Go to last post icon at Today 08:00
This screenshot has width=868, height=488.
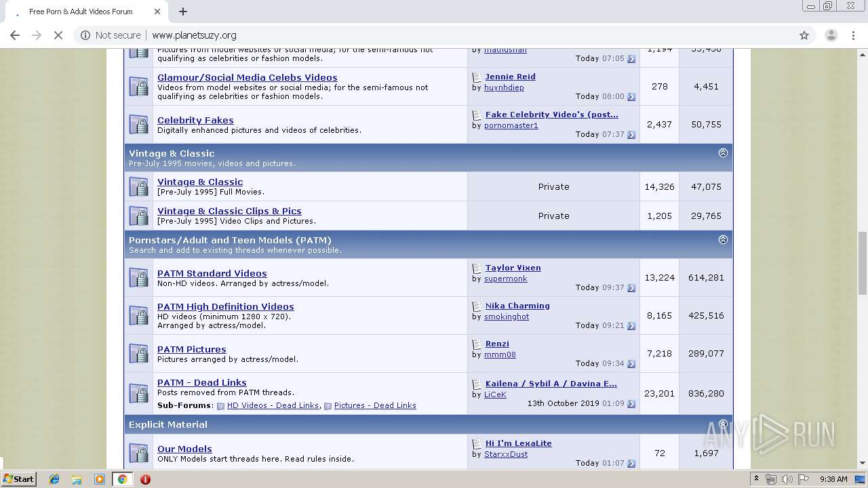(x=631, y=97)
